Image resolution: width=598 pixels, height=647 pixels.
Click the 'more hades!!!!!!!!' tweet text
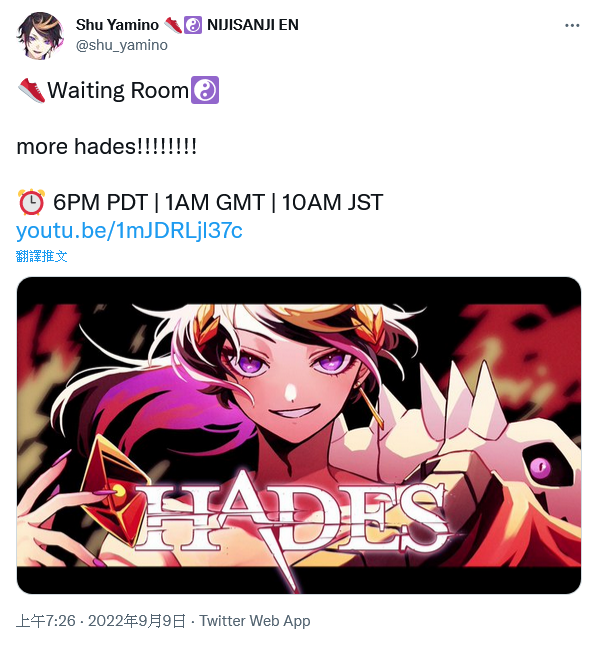[106, 146]
